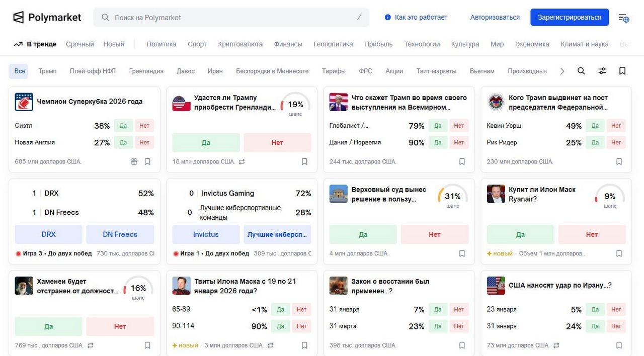This screenshot has height=356, width=644.
Task: Click the bookmarks icon in filter row
Action: (622, 71)
